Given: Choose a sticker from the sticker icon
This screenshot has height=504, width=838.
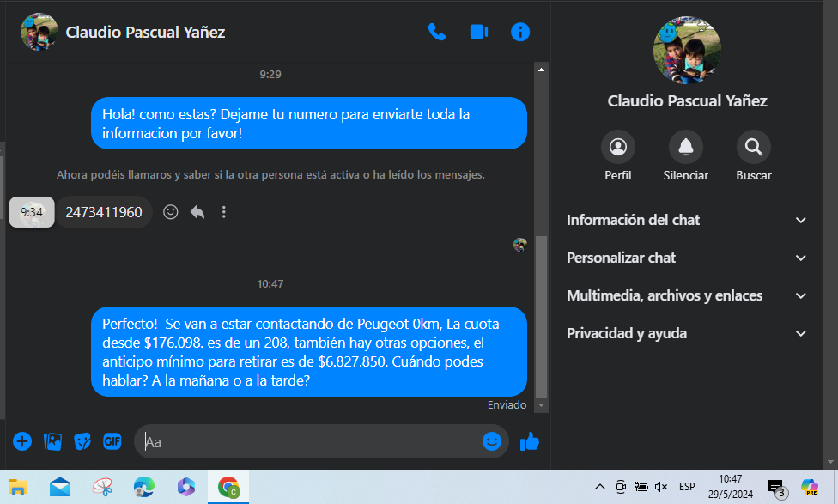Looking at the screenshot, I should (x=82, y=441).
